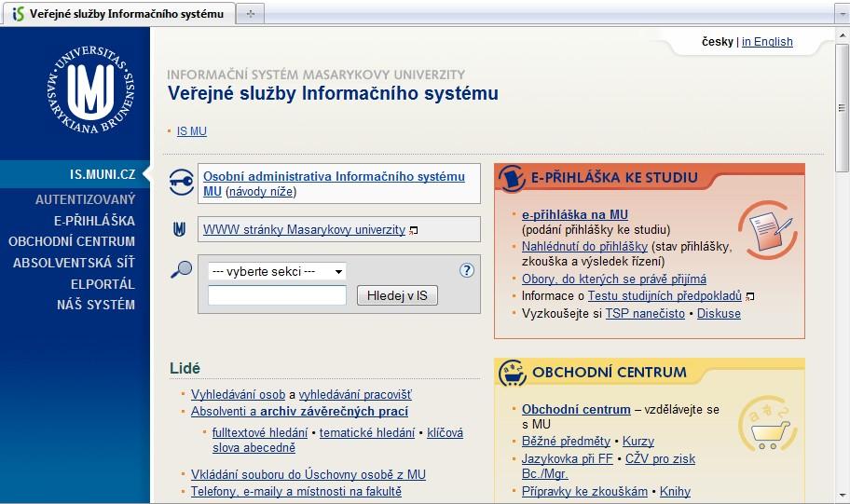Open 'vyhledávání pracovišť' link
Image resolution: width=850 pixels, height=504 pixels.
pos(355,394)
